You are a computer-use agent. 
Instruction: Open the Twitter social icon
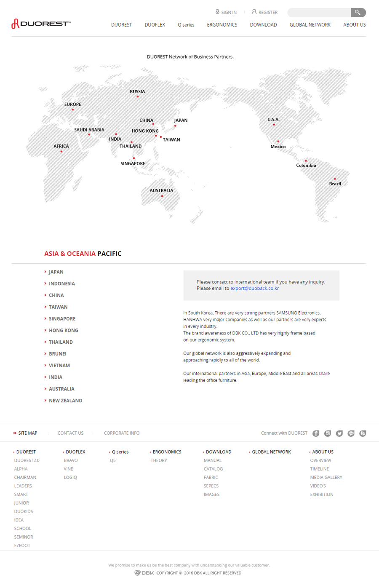pyautogui.click(x=339, y=433)
